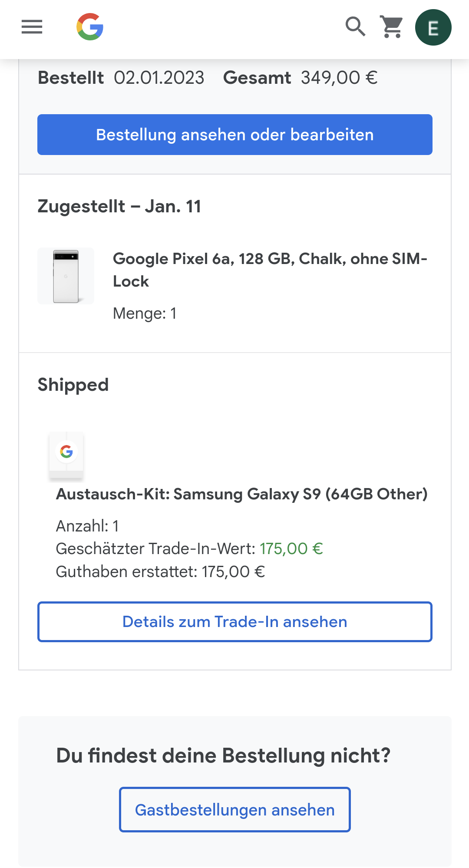Screen dimensions: 469x868
Task: Click Details zum Trade-In ansehen
Action: click(234, 622)
